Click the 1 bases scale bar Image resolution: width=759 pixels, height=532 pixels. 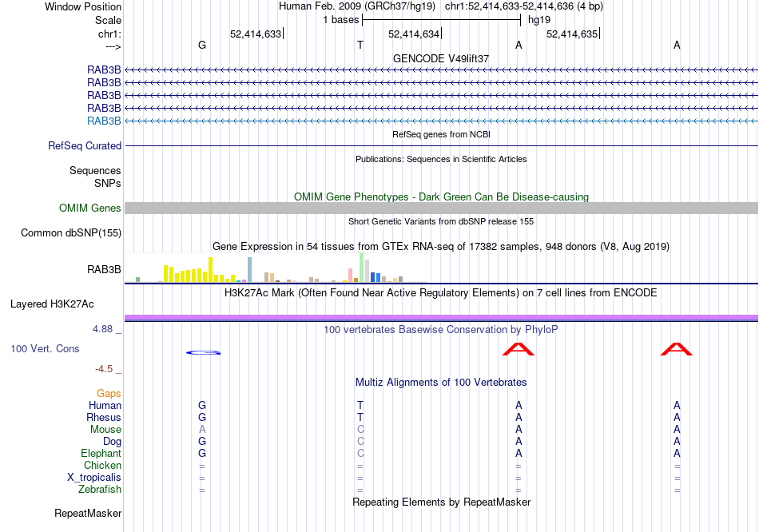pyautogui.click(x=442, y=20)
